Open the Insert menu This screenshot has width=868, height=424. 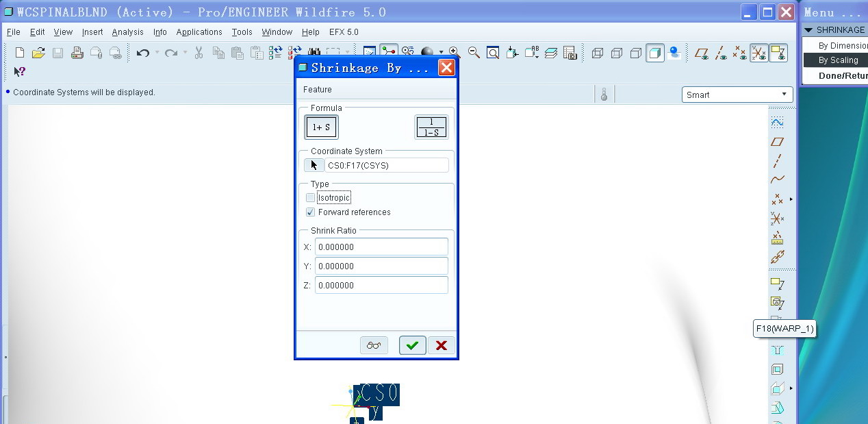(x=92, y=32)
